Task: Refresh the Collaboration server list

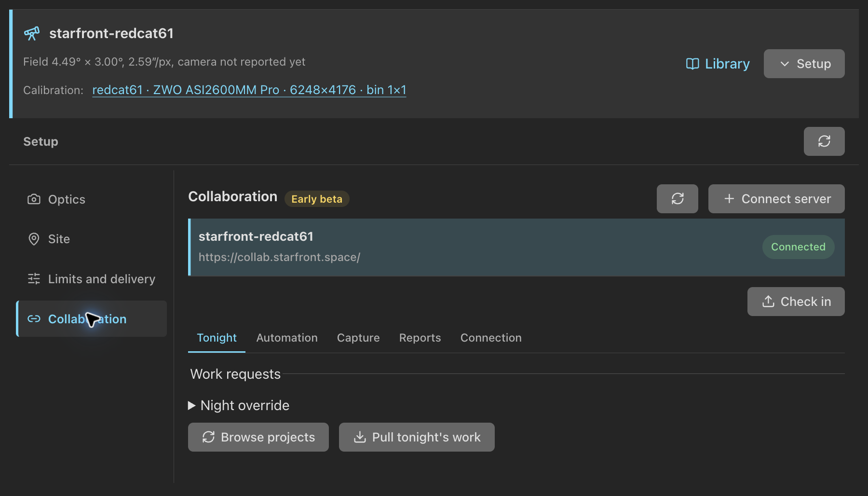Action: [677, 199]
